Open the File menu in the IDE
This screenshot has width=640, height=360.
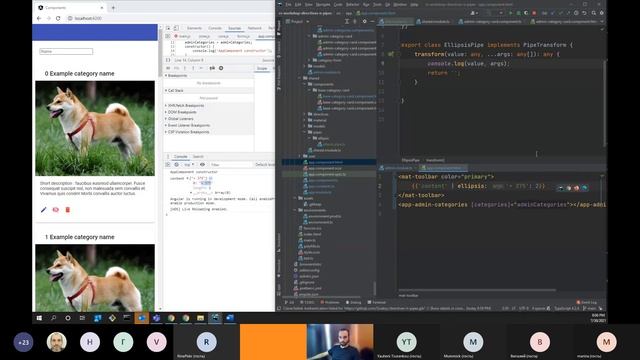(x=289, y=4)
